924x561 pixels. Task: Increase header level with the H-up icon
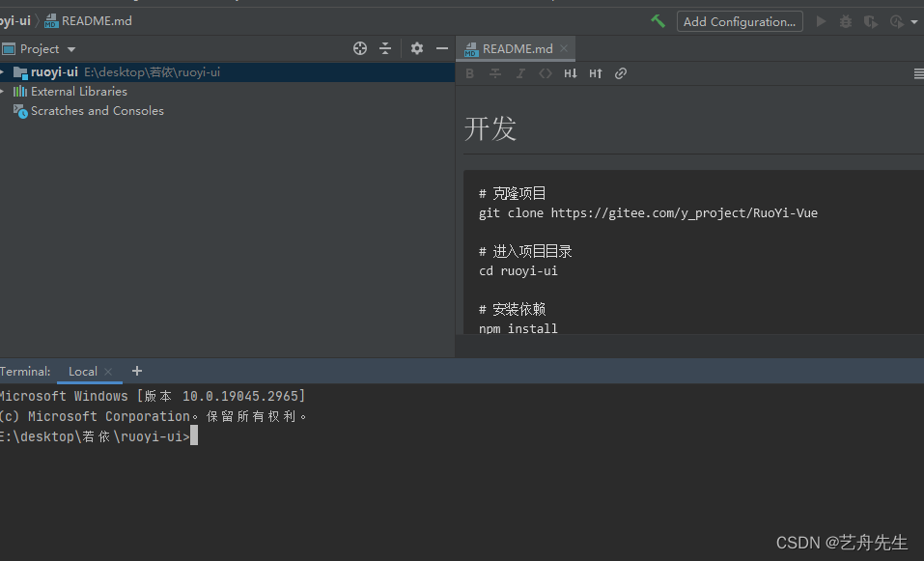tap(596, 72)
